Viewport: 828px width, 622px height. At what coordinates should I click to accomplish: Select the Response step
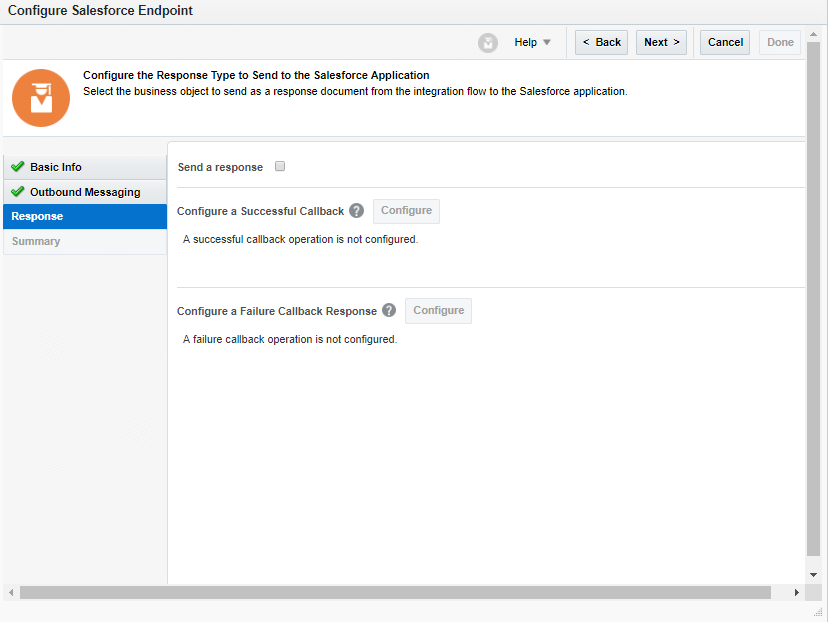(x=85, y=216)
